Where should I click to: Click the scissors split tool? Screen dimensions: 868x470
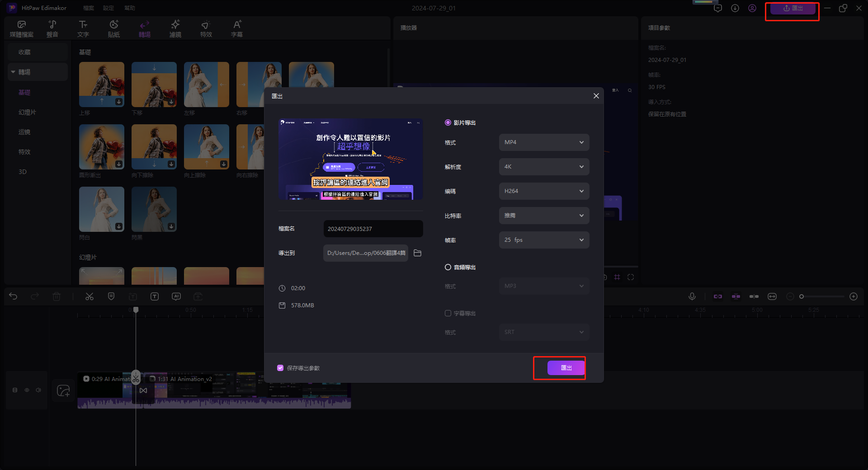(90, 296)
